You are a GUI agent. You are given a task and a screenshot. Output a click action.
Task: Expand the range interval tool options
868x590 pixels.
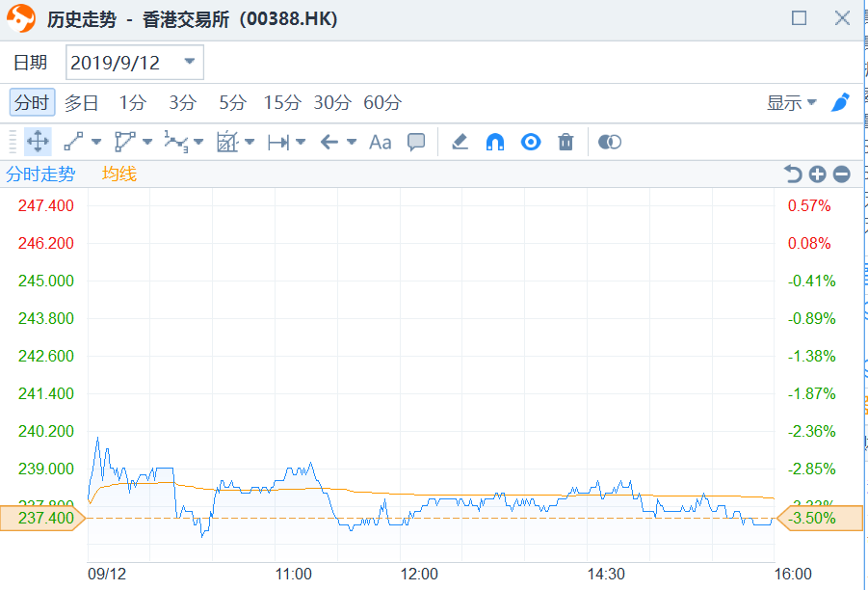pyautogui.click(x=301, y=142)
